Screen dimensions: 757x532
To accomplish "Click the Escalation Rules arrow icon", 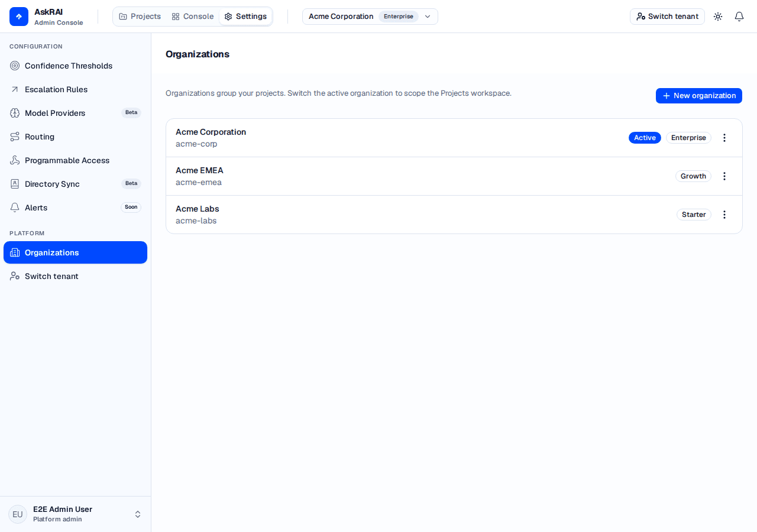I will point(15,89).
